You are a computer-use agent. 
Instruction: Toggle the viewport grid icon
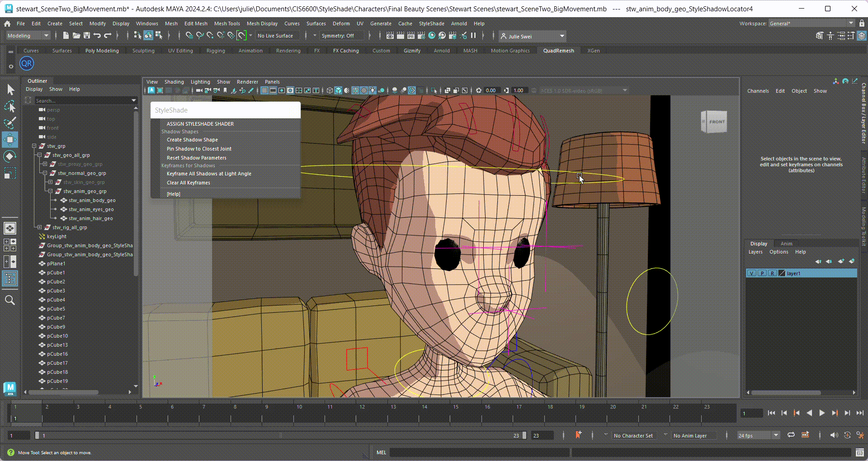[264, 90]
